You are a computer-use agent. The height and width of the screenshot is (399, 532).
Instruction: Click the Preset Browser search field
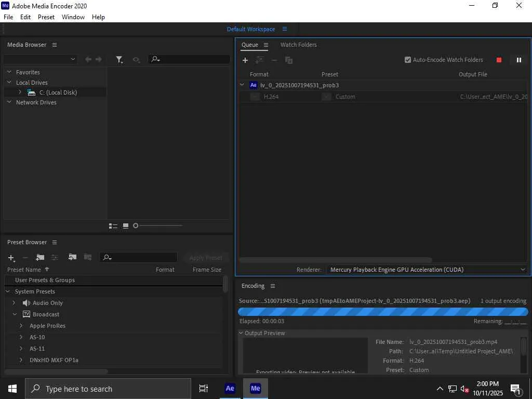138,258
